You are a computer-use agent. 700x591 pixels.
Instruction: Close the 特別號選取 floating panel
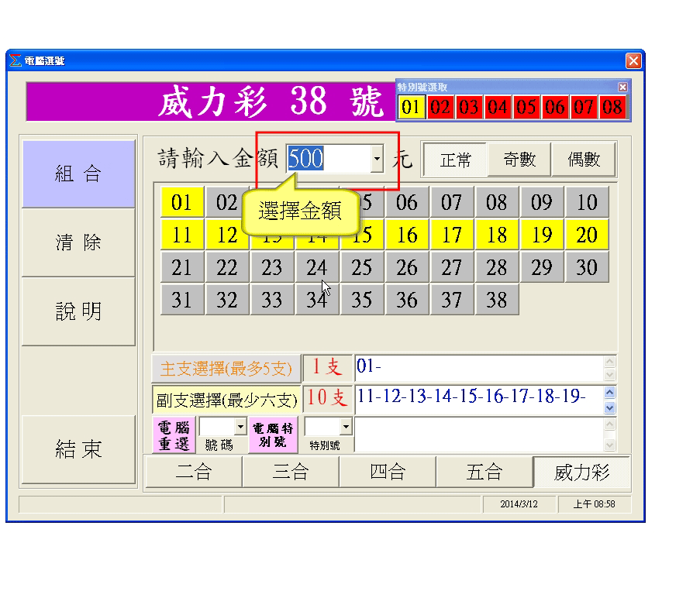(x=622, y=87)
